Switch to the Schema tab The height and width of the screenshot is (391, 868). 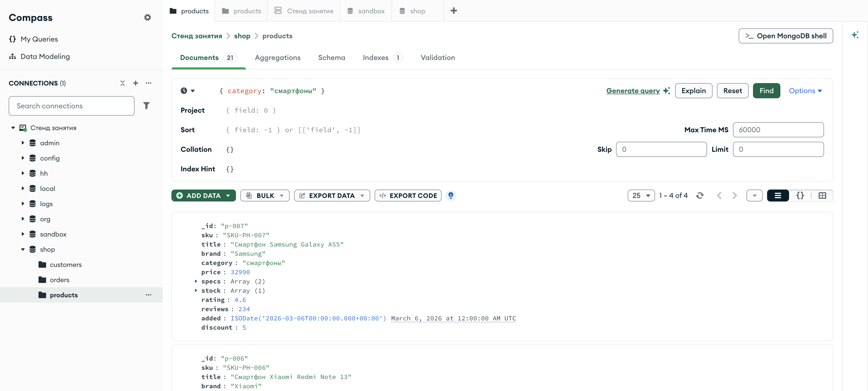pos(331,58)
